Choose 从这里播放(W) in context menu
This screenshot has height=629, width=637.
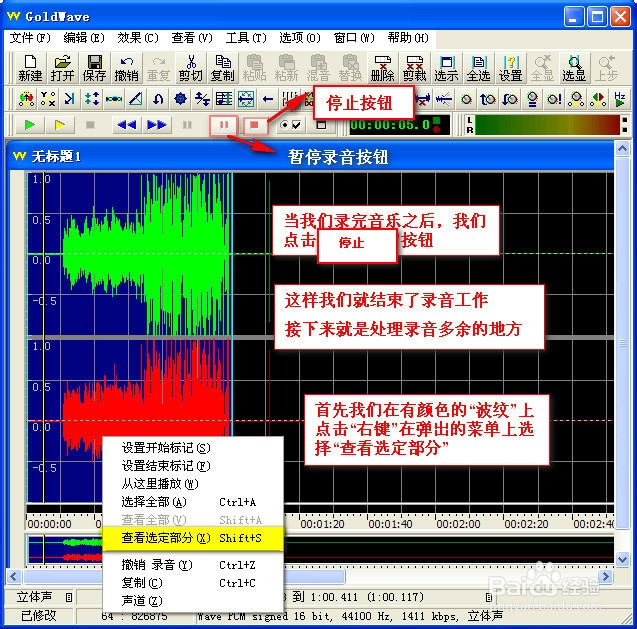tap(193, 484)
